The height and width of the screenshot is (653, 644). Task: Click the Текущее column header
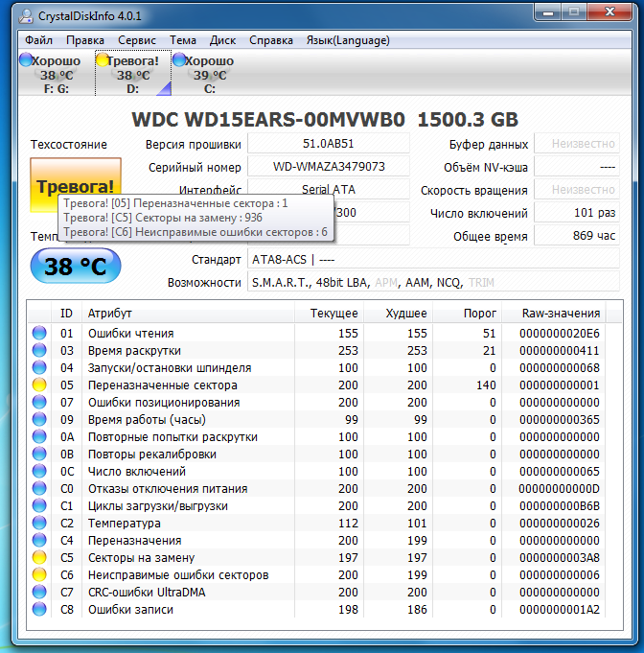click(330, 314)
